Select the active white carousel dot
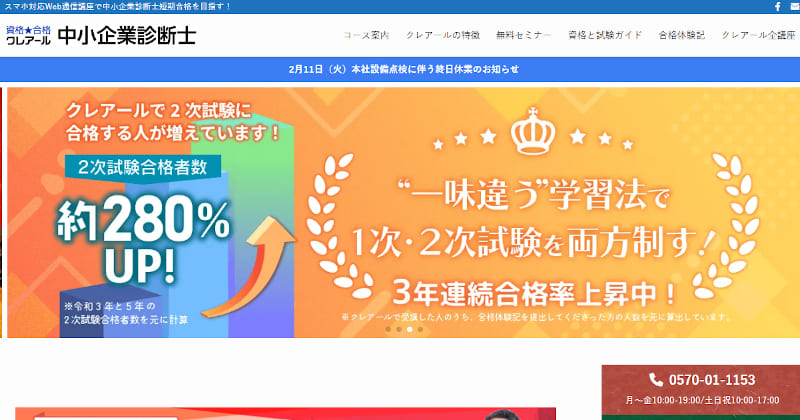Viewport: 800px width, 420px height. tap(410, 330)
